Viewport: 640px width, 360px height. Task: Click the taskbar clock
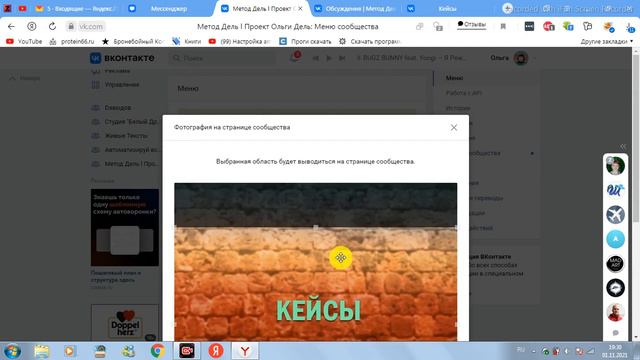point(615,351)
